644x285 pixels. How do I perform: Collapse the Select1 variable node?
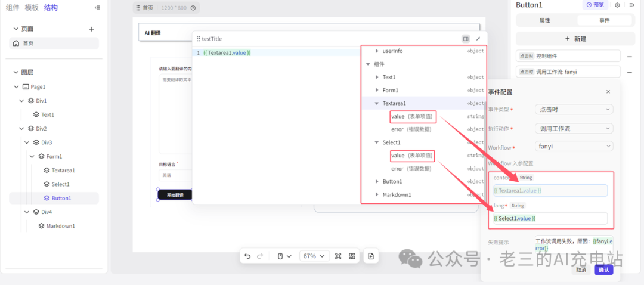(x=377, y=142)
